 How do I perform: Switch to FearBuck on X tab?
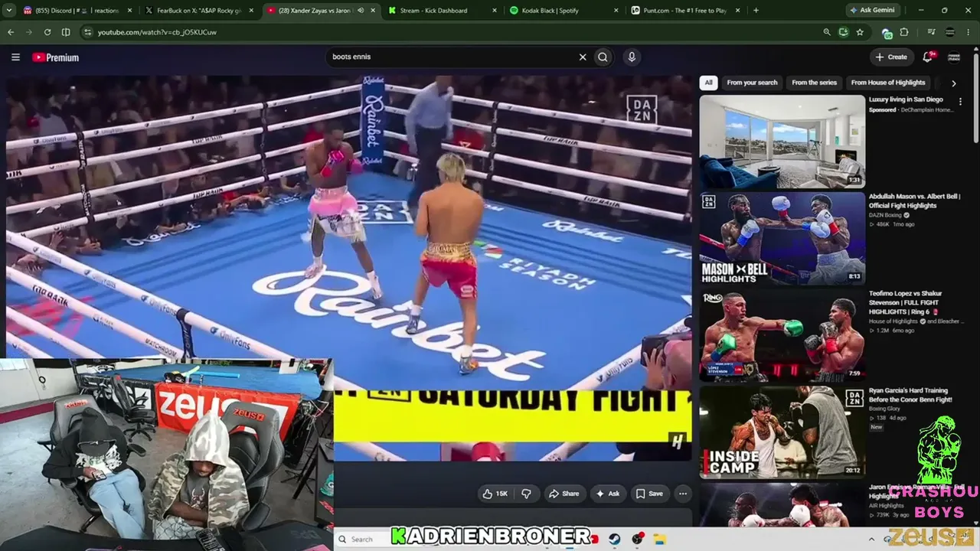pyautogui.click(x=200, y=11)
